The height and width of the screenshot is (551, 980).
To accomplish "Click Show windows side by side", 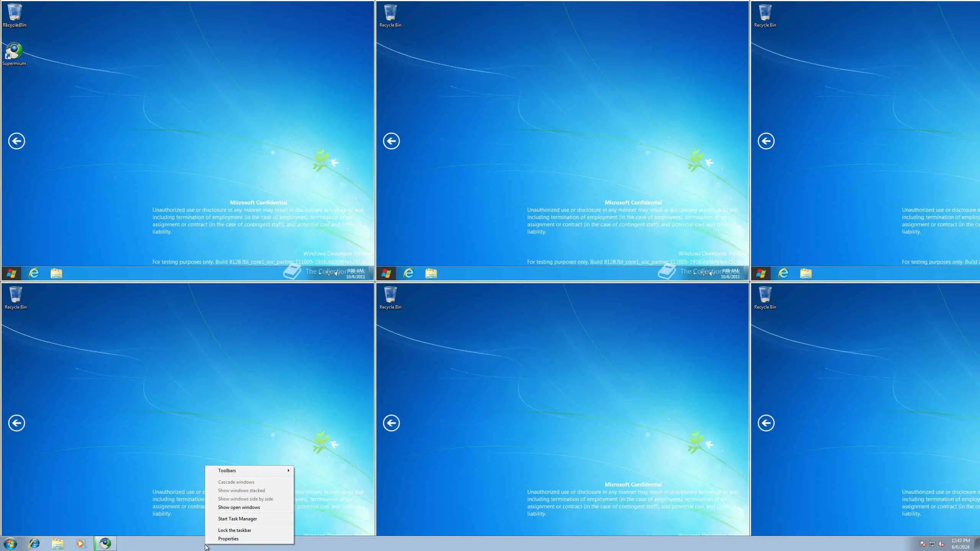I will (x=245, y=499).
